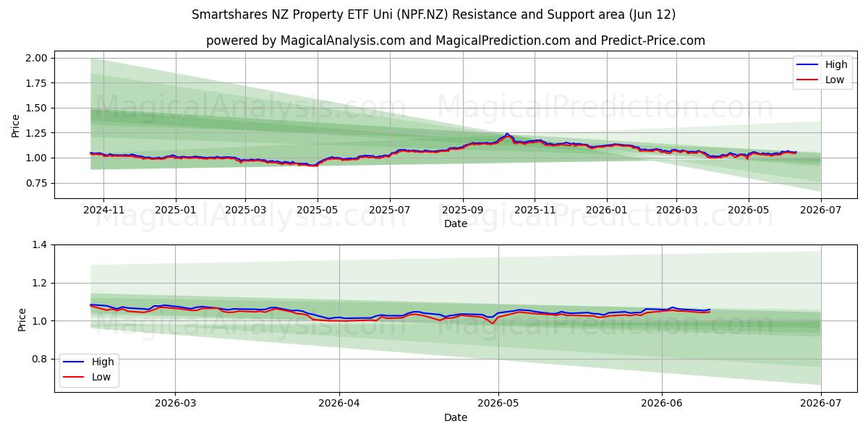Click the '0.75' price tick on the top chart

pos(36,183)
